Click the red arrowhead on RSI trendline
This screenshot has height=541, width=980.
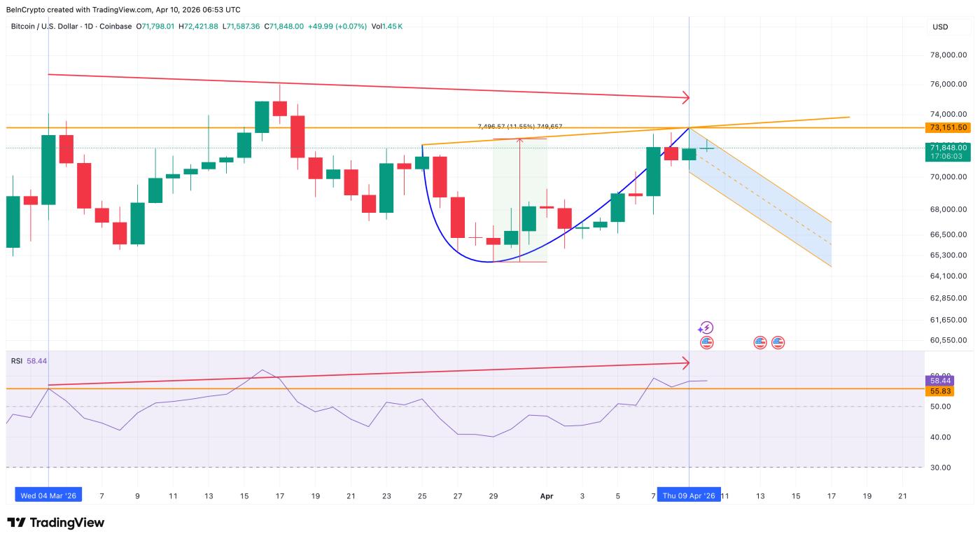[686, 363]
